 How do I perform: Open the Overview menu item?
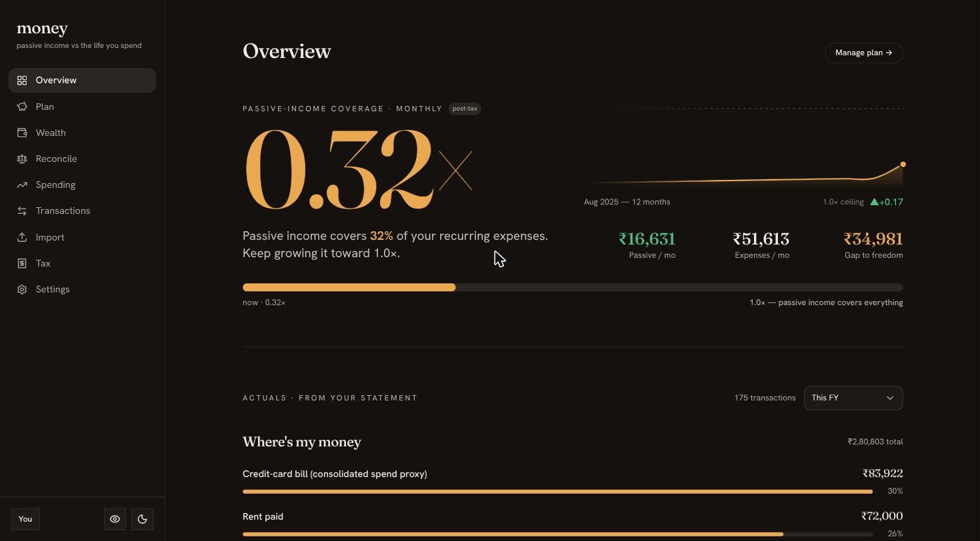[82, 81]
